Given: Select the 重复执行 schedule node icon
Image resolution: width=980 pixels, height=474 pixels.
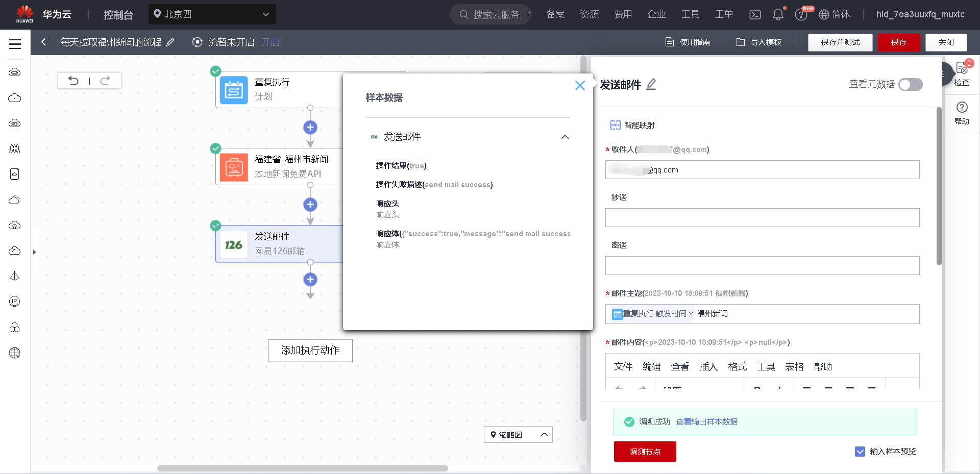Looking at the screenshot, I should pos(234,90).
